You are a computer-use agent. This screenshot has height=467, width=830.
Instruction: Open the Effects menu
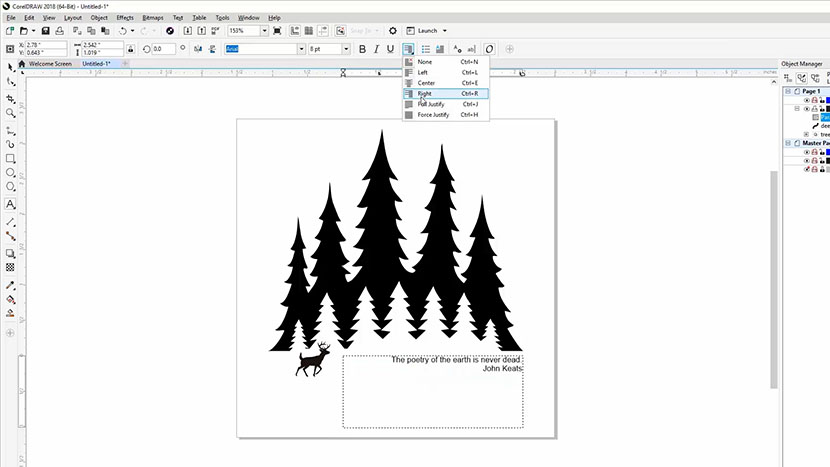125,18
